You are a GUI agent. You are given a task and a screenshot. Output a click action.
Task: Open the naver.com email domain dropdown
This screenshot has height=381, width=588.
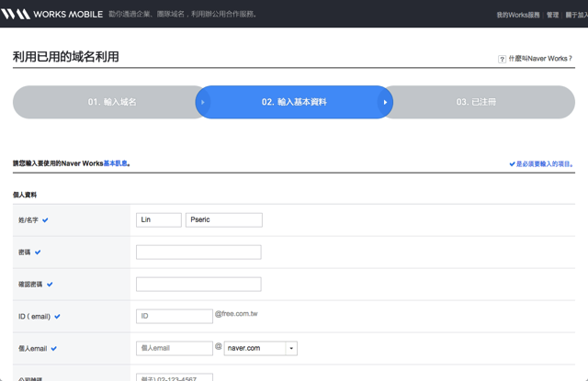[291, 349]
